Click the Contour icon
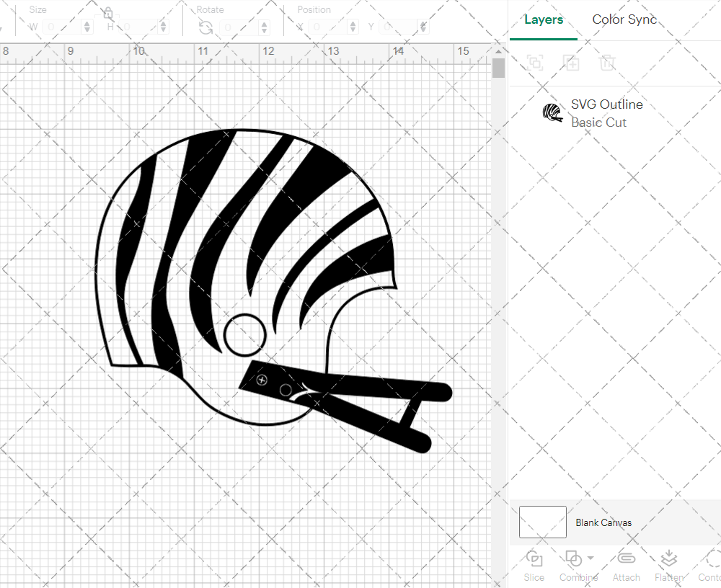This screenshot has height=588, width=721. click(x=711, y=559)
